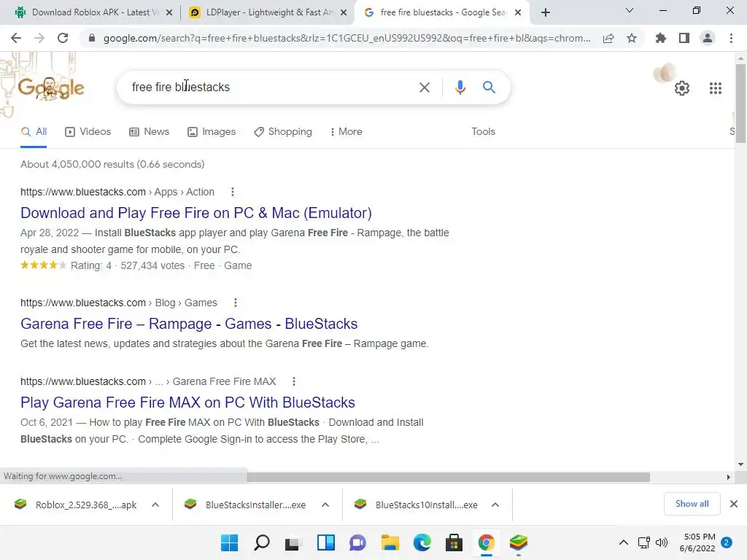Screen dimensions: 747x560
Task: Open File Explorer from the taskbar
Action: (x=390, y=542)
